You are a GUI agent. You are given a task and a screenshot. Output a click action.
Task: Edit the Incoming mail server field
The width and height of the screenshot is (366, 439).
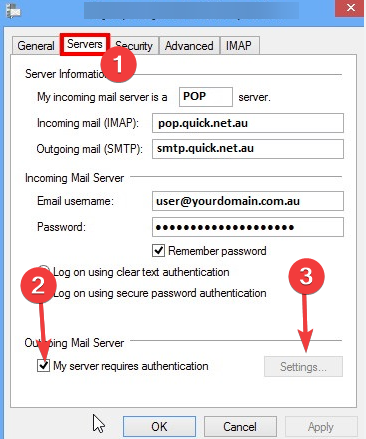[248, 123]
